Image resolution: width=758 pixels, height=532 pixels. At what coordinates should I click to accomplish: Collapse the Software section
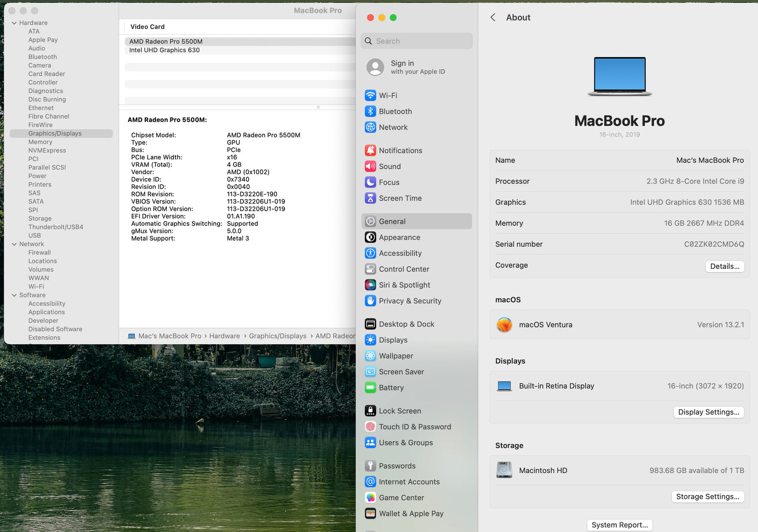(14, 295)
